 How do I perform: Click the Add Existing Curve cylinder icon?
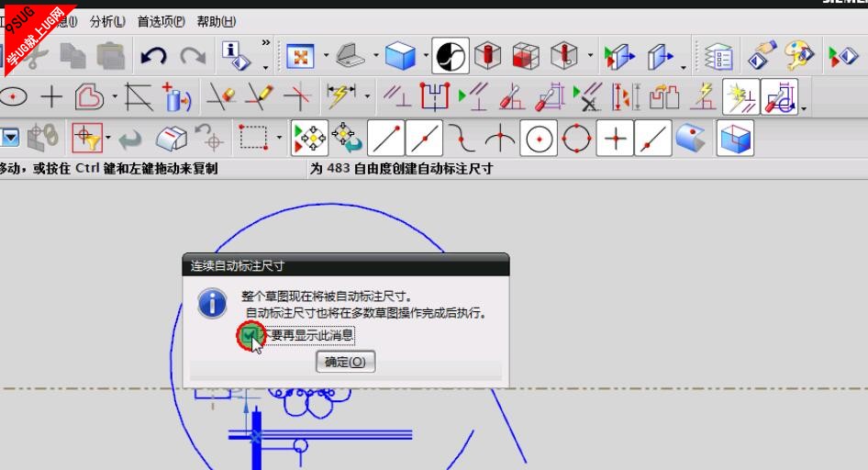tap(176, 97)
